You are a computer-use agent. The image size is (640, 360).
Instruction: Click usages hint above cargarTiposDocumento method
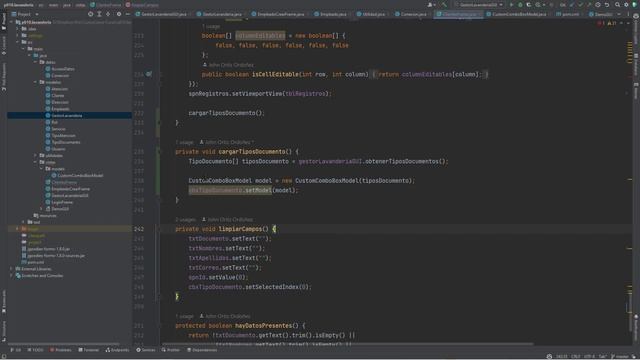184,142
